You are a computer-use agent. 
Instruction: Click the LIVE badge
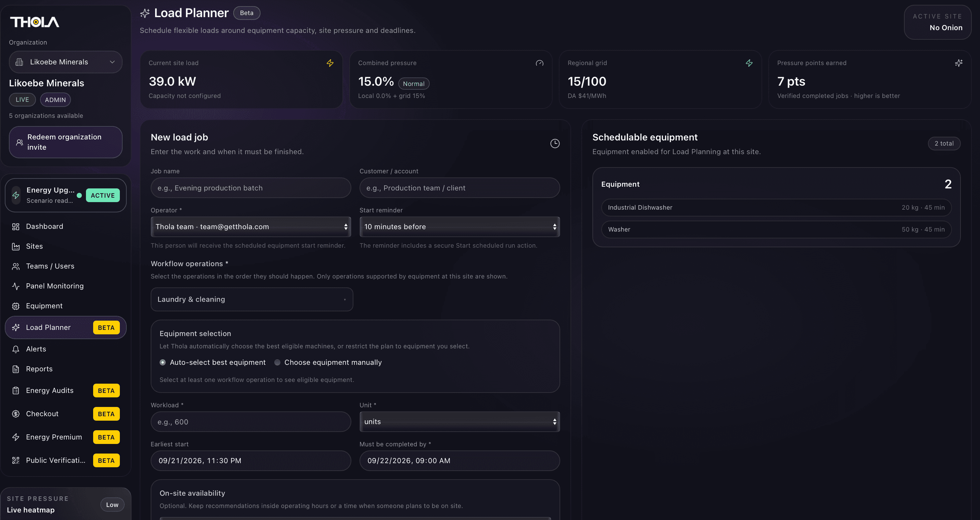pos(22,100)
